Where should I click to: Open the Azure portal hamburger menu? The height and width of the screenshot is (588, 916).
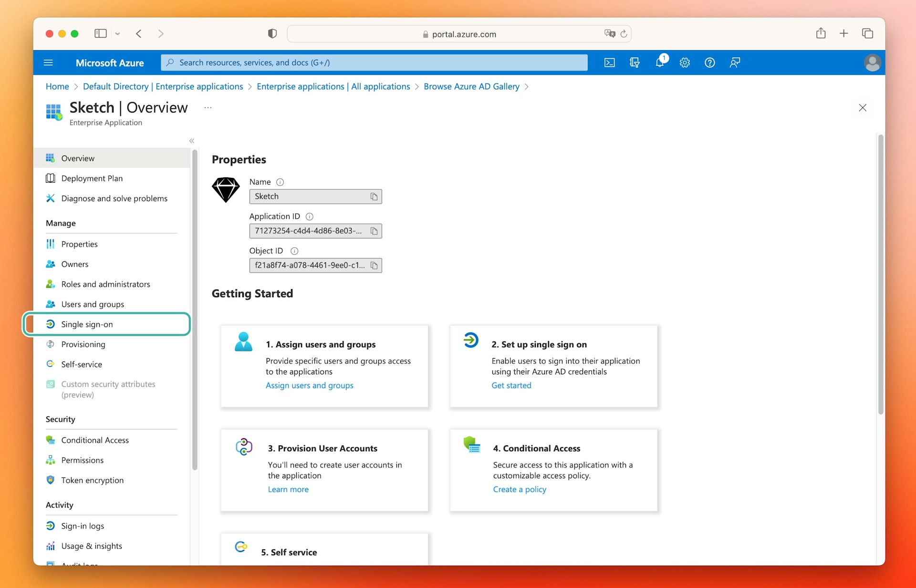(x=48, y=62)
